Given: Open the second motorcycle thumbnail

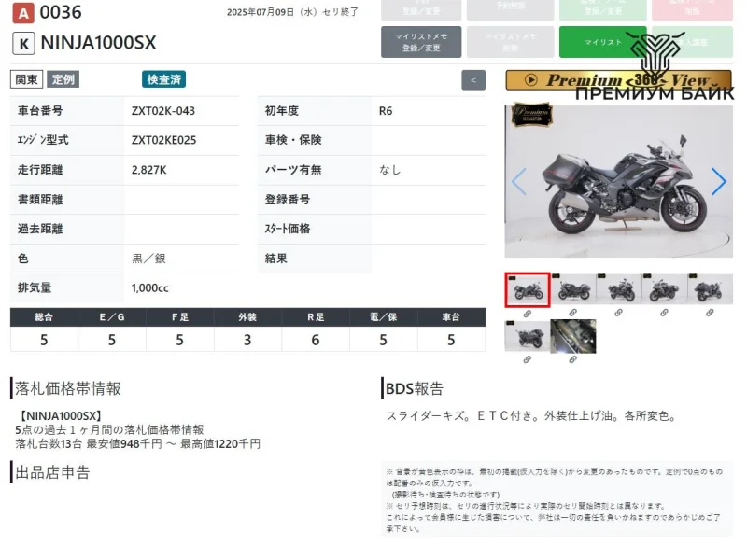Looking at the screenshot, I should tap(573, 289).
